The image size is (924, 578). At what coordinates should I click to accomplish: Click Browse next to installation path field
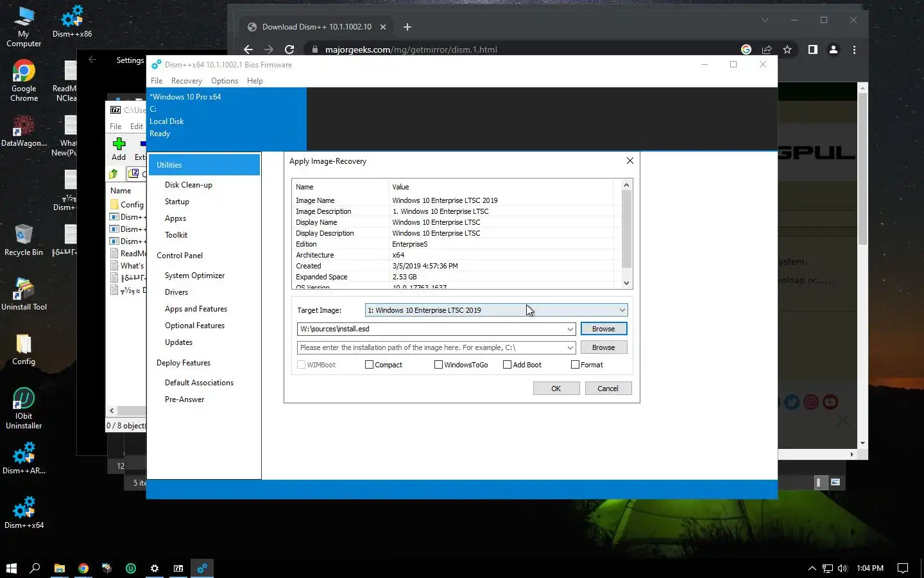pyautogui.click(x=604, y=347)
